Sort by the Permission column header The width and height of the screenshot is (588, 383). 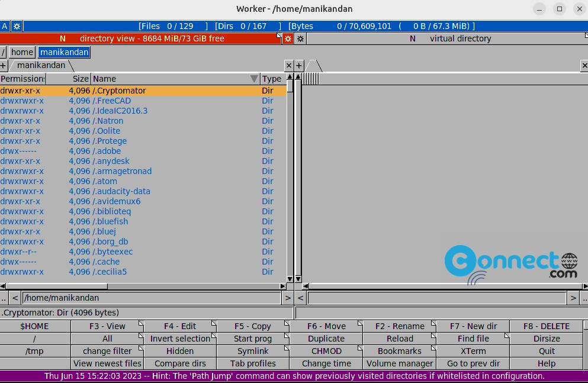(x=23, y=79)
